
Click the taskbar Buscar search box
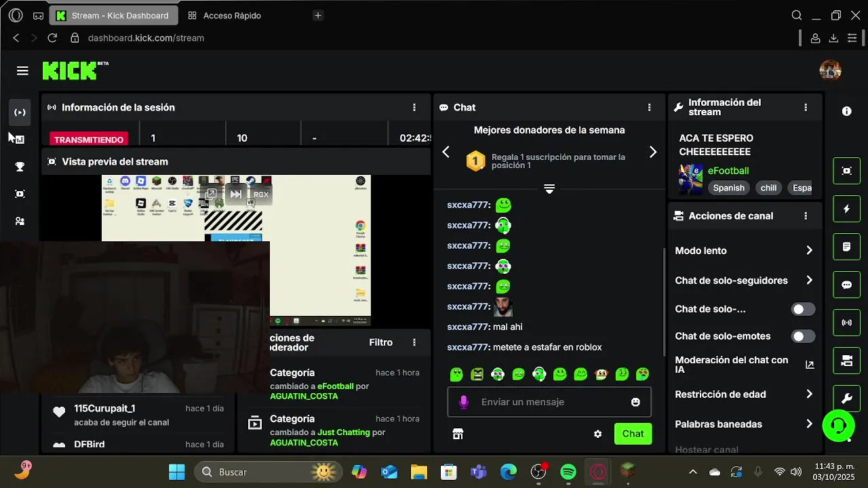click(x=269, y=472)
